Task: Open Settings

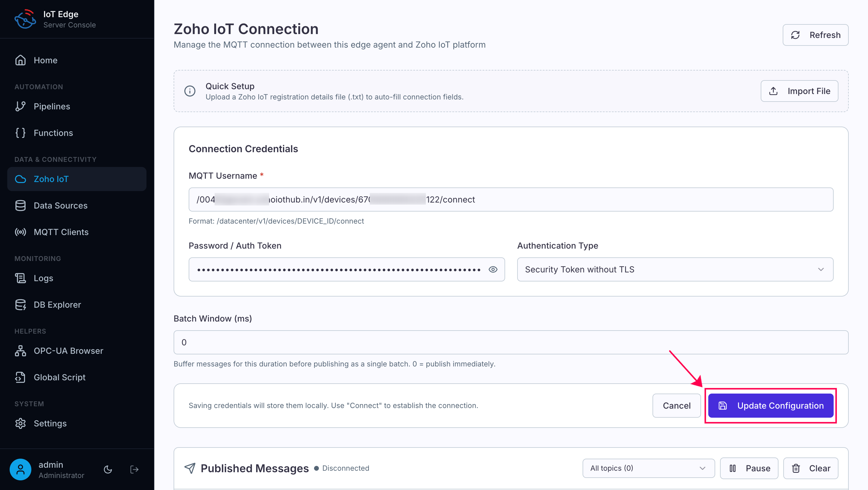Action: (x=77, y=423)
